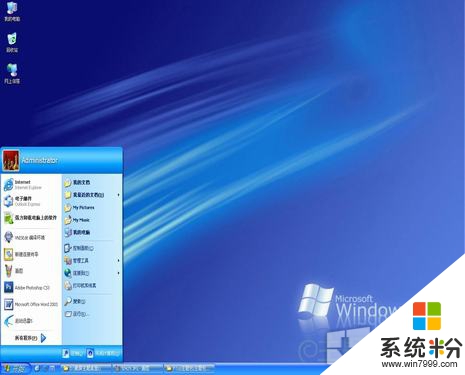
Task: Select the My Computer desktop icon
Action: coord(12,12)
